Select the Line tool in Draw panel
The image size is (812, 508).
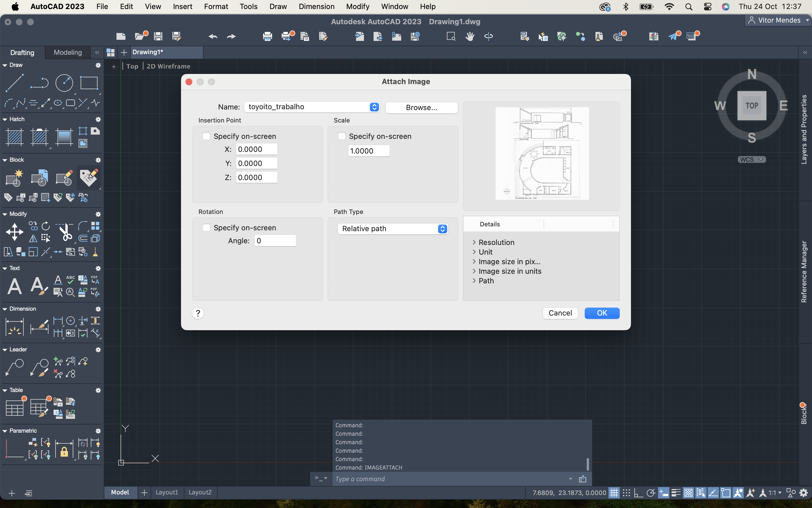(14, 82)
